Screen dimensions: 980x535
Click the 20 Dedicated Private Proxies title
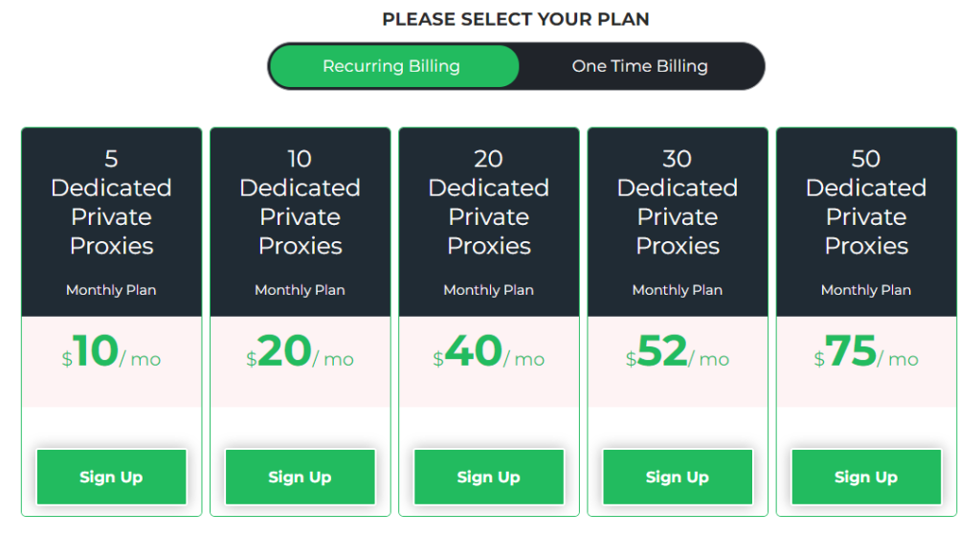tap(488, 202)
